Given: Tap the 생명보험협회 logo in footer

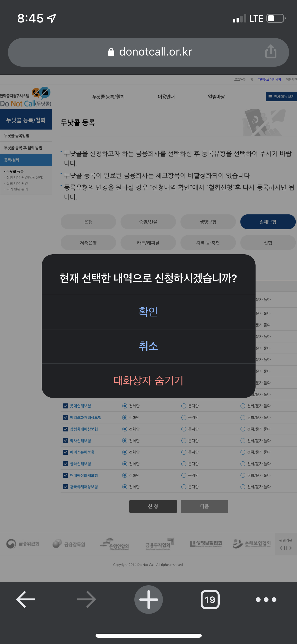Looking at the screenshot, I should point(206,544).
